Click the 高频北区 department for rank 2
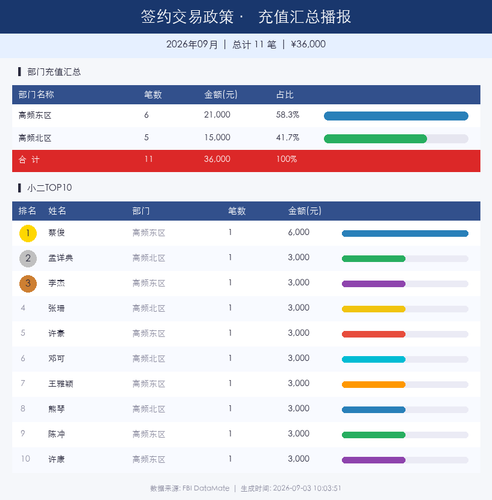The height and width of the screenshot is (500, 492). tap(149, 258)
